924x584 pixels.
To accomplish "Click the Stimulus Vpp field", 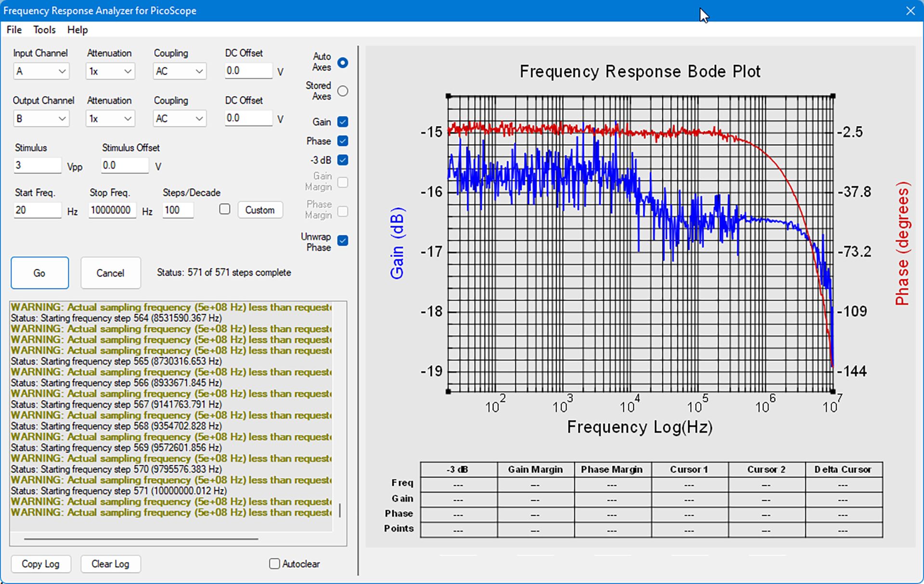I will (x=38, y=165).
